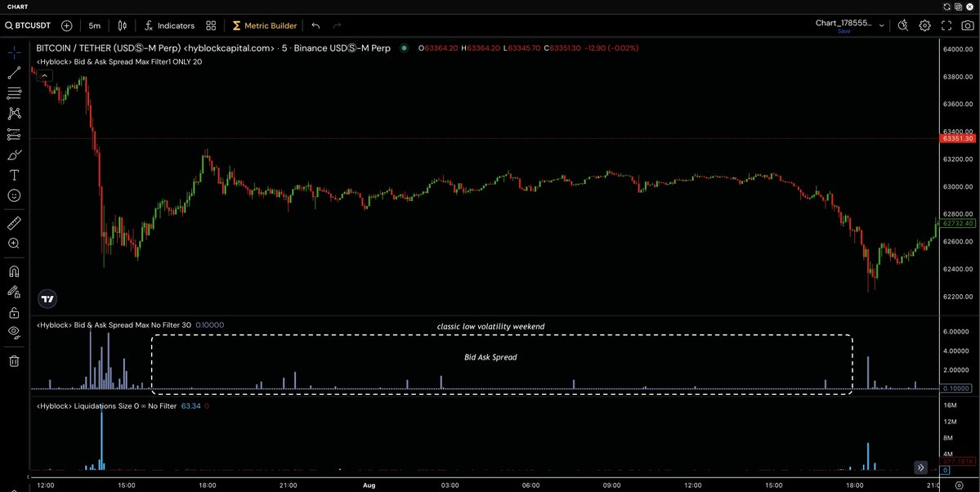The width and height of the screenshot is (980, 492).
Task: Enter fullscreen mode
Action: (946, 25)
